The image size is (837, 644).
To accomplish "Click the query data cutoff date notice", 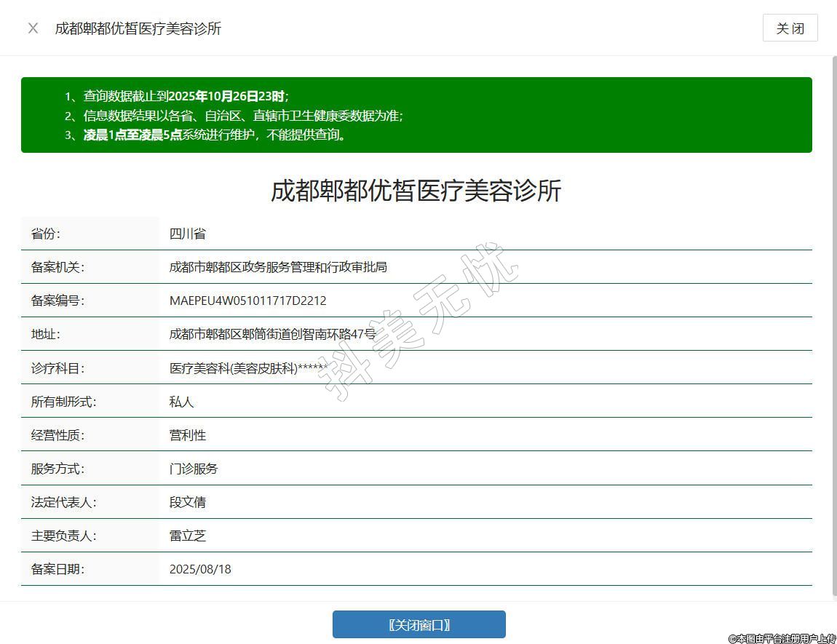I will pos(186,96).
